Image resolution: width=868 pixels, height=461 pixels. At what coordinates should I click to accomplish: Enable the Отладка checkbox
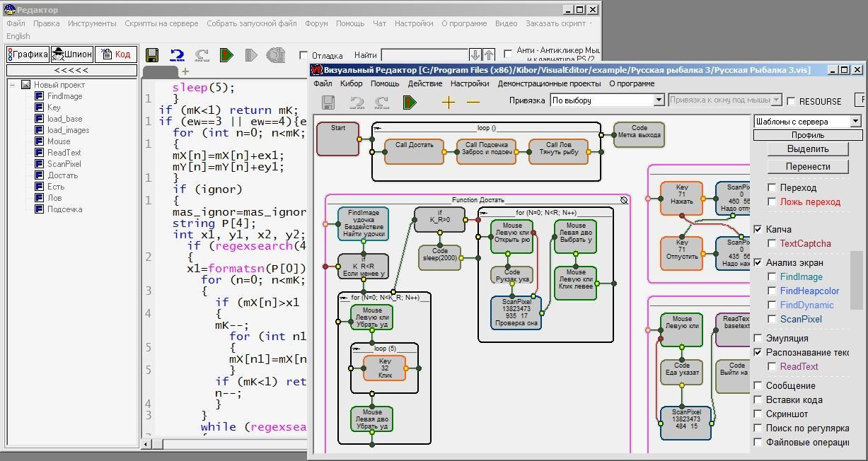point(303,55)
